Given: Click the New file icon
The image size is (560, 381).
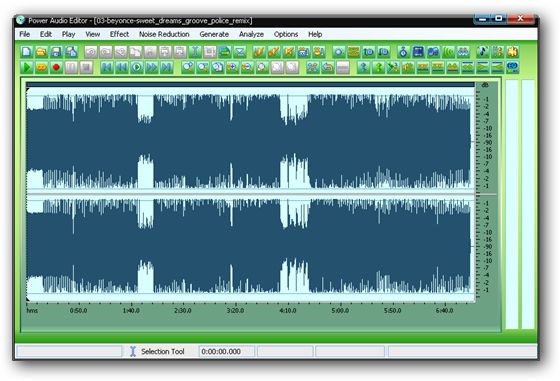Looking at the screenshot, I should (26, 52).
